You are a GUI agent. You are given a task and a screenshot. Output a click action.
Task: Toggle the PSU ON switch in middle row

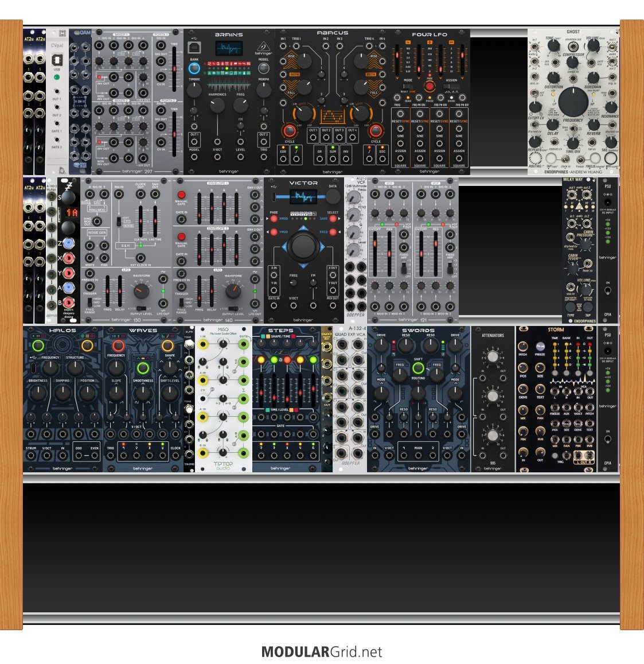[608, 290]
